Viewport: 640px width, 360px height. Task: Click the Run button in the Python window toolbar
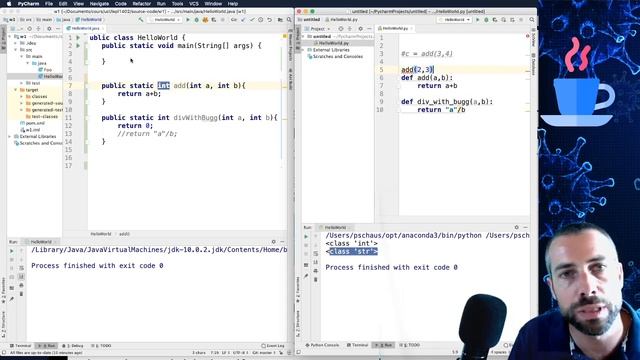click(x=478, y=20)
